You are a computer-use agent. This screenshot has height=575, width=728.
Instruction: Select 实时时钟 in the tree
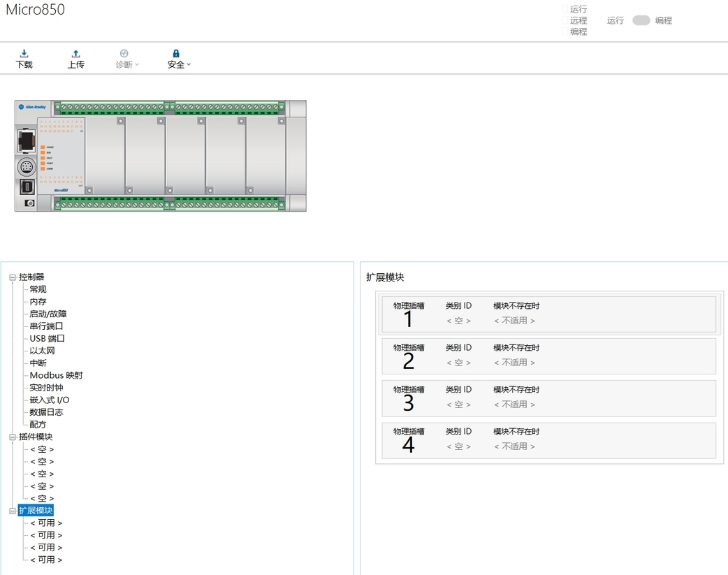tap(46, 388)
